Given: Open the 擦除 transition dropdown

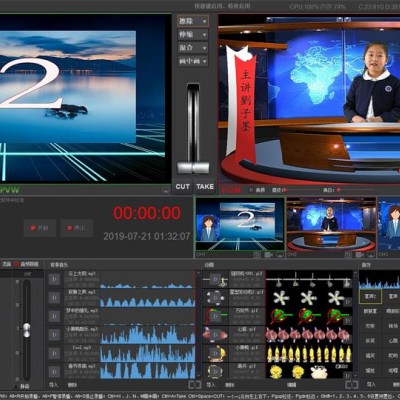Looking at the screenshot, I should 193,21.
